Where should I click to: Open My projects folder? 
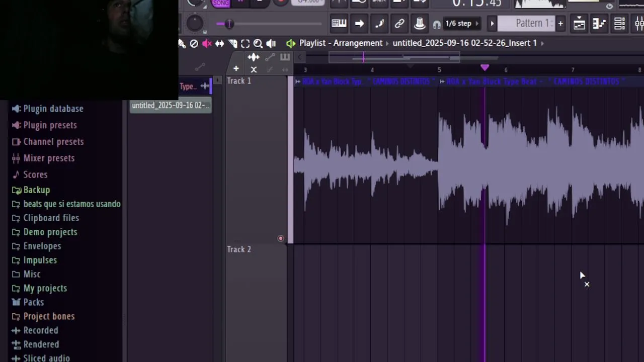pos(45,289)
